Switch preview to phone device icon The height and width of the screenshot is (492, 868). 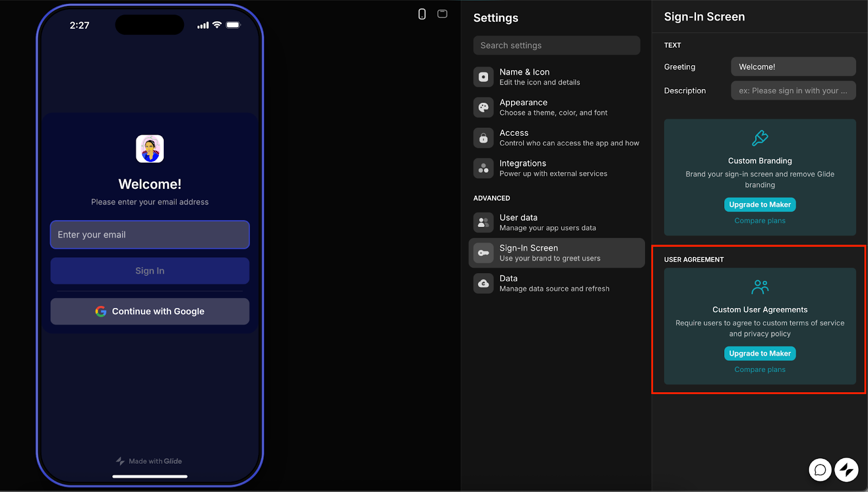[x=422, y=14]
